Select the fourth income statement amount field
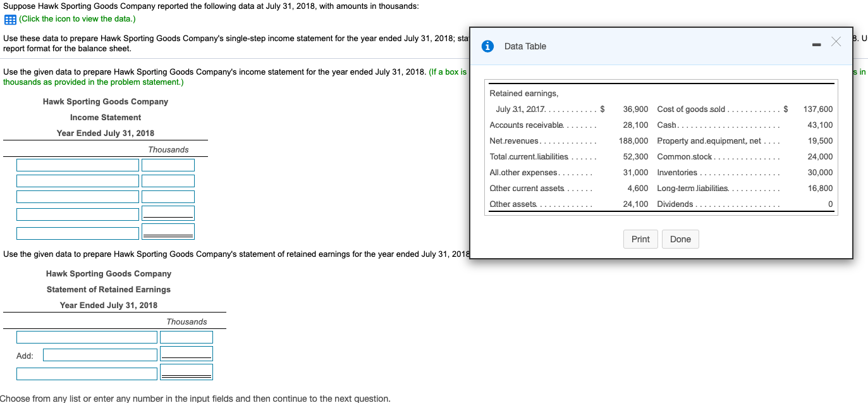 click(x=168, y=213)
